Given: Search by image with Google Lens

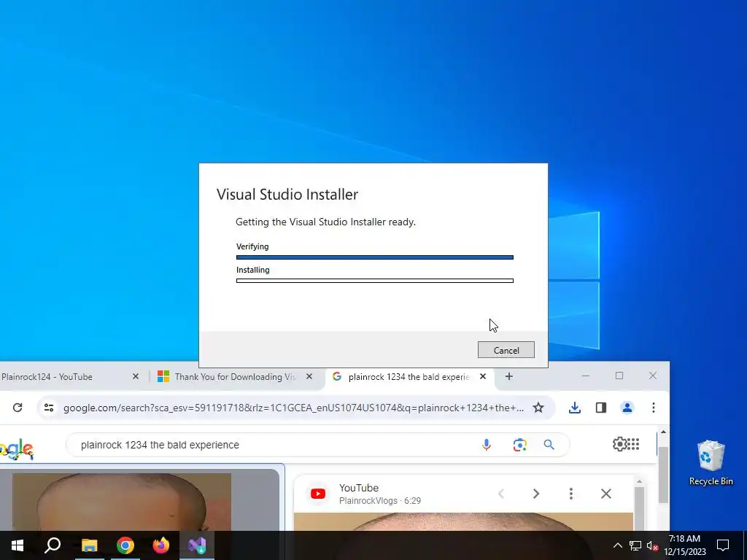Looking at the screenshot, I should (519, 445).
